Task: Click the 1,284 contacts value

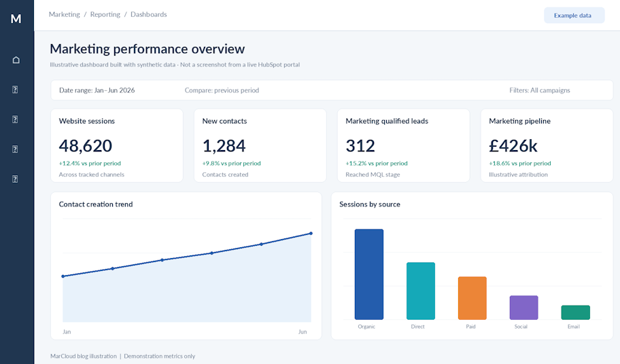Action: click(224, 146)
